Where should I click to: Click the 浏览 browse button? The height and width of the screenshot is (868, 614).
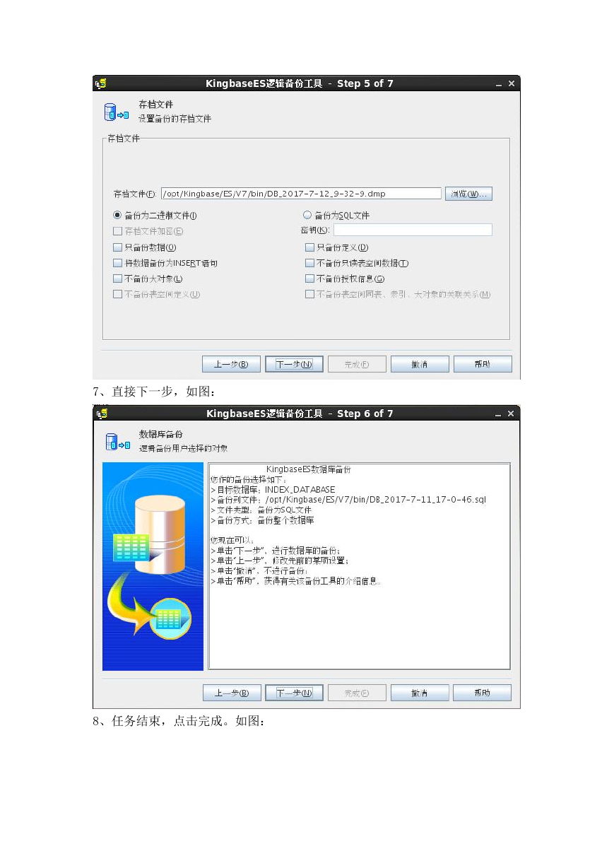468,194
